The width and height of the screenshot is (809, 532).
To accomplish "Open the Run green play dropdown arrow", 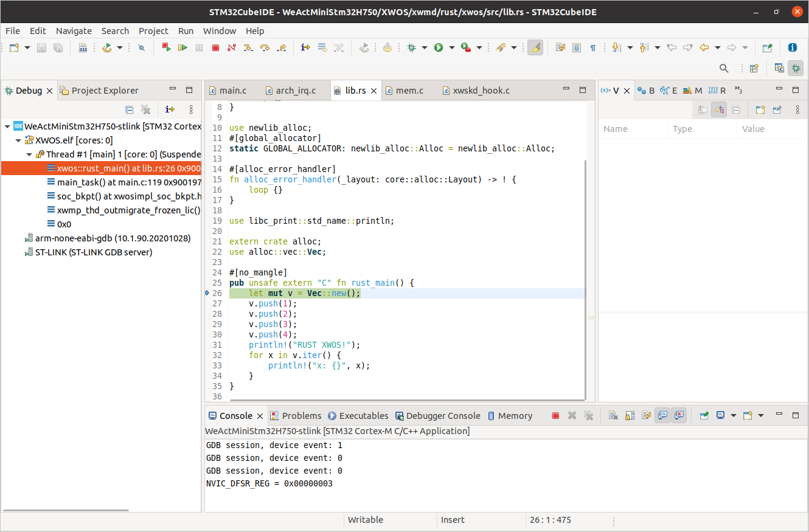I will (451, 47).
